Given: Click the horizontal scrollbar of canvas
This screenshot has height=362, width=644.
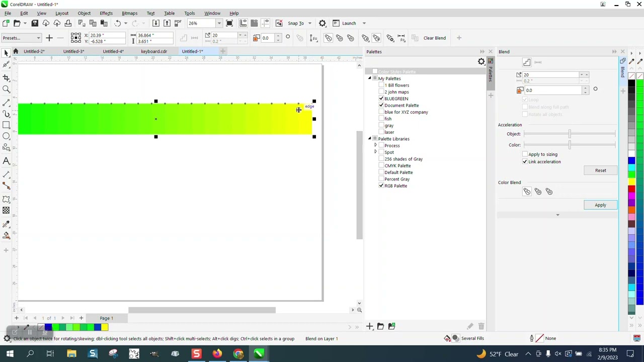Looking at the screenshot, I should pyautogui.click(x=202, y=310).
